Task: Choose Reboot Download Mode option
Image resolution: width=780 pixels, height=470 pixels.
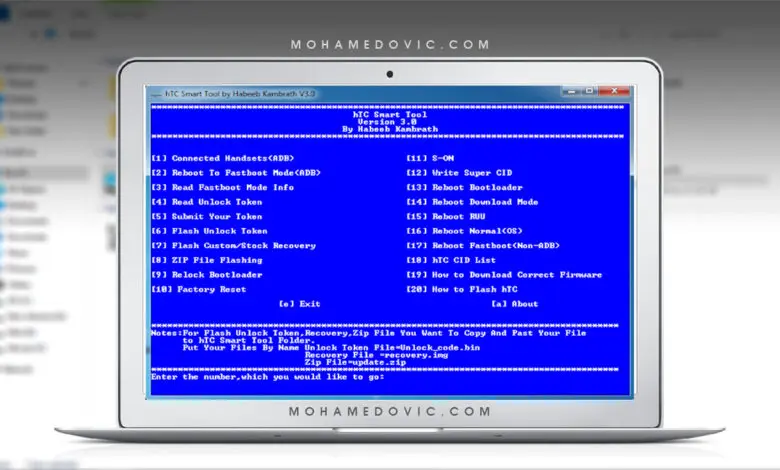Action: 472,202
